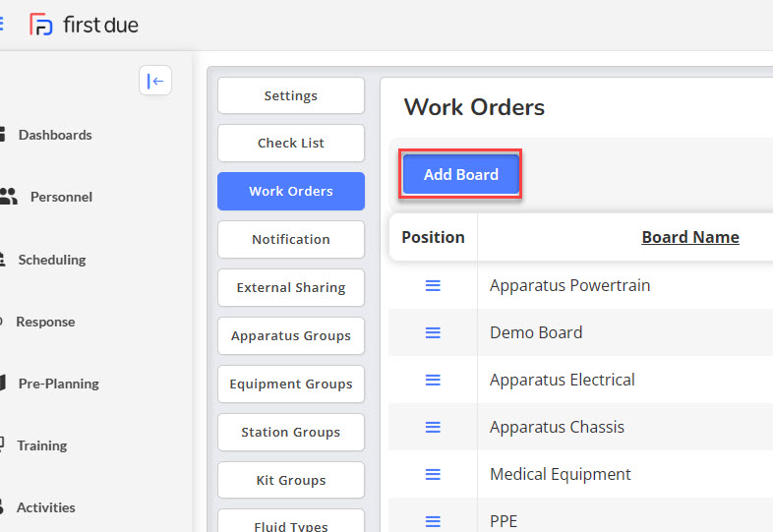Open the Settings tab

[x=291, y=95]
